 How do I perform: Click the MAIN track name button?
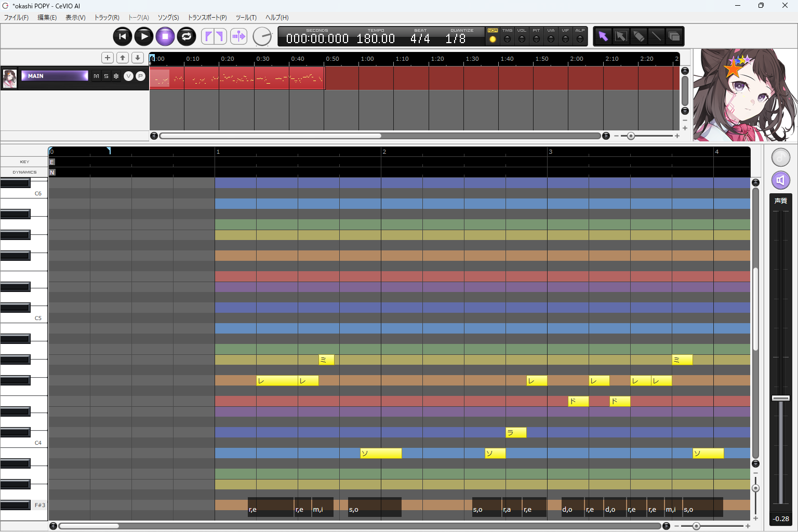pos(55,76)
